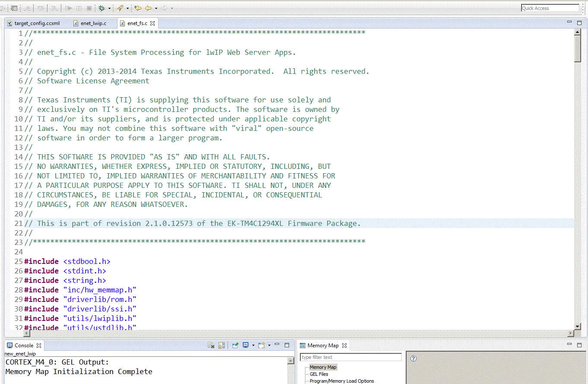This screenshot has width=588, height=384.
Task: Open the Open Console dropdown arrow
Action: tap(269, 345)
